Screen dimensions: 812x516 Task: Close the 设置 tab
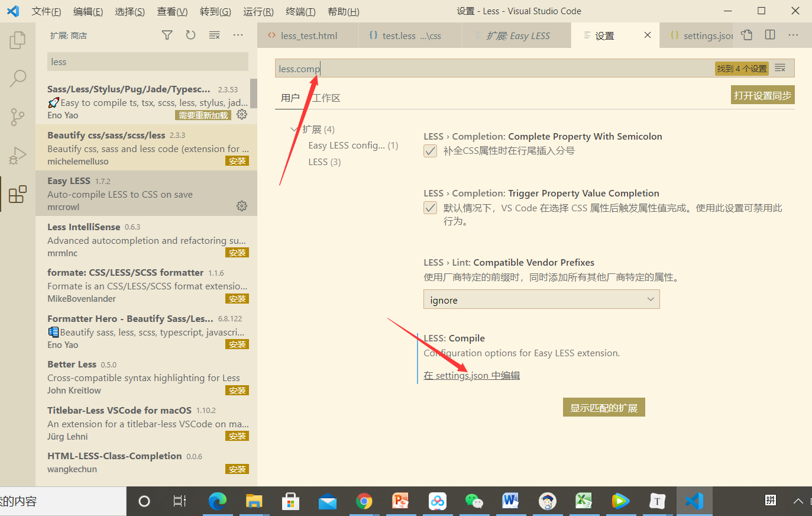(648, 36)
